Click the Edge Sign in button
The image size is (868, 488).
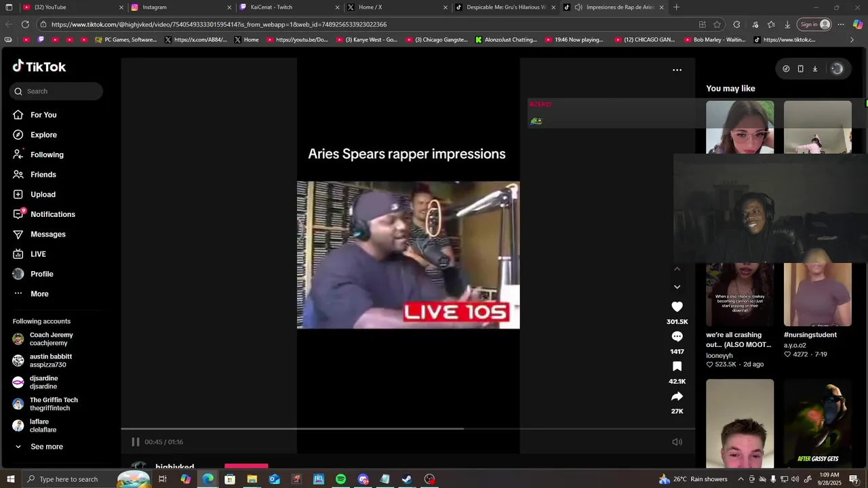(814, 24)
